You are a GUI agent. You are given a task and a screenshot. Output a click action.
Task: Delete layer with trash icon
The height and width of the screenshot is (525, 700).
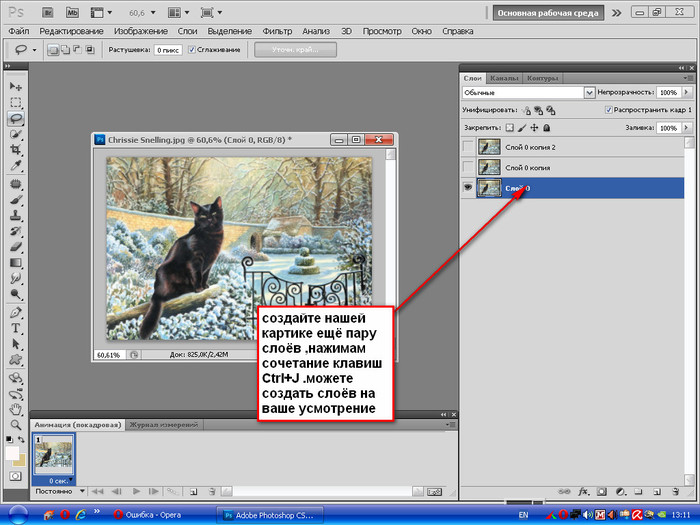676,492
